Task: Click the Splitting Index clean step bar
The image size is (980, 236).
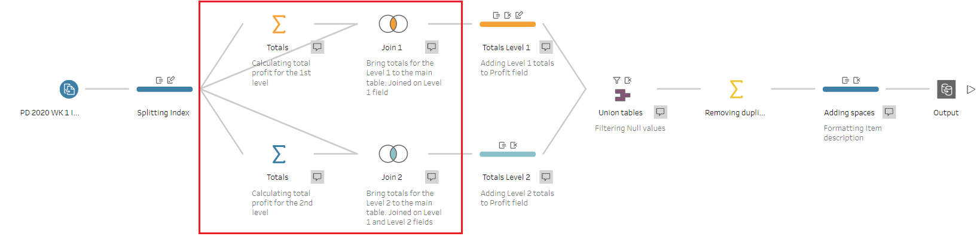Action: (x=164, y=89)
